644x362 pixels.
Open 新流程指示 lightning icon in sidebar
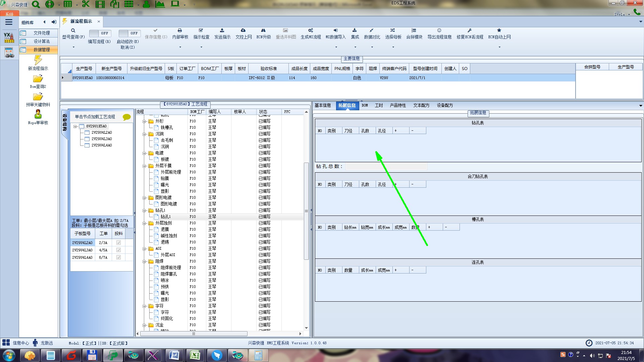pyautogui.click(x=38, y=60)
